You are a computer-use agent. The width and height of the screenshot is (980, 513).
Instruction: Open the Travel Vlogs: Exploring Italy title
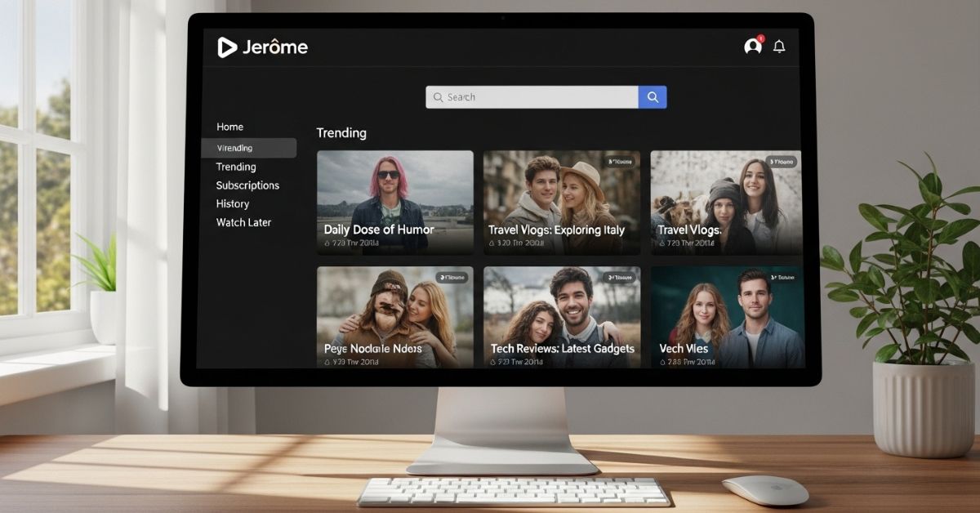(556, 230)
